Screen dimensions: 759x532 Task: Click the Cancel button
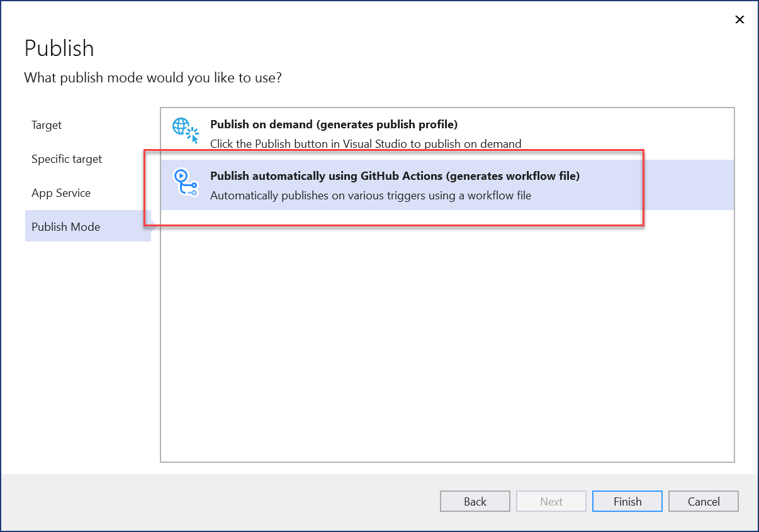(x=703, y=501)
